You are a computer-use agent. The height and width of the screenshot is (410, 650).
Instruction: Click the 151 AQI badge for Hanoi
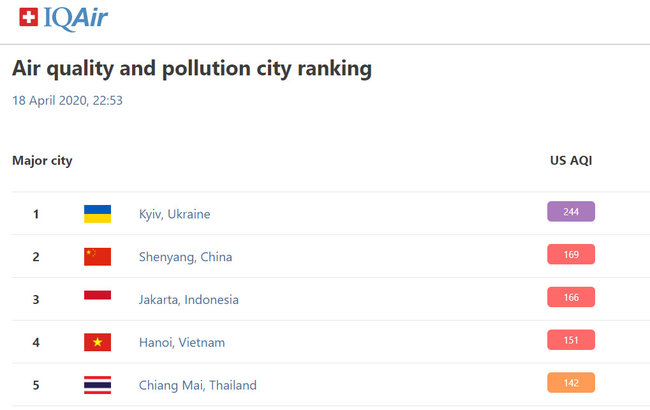571,340
